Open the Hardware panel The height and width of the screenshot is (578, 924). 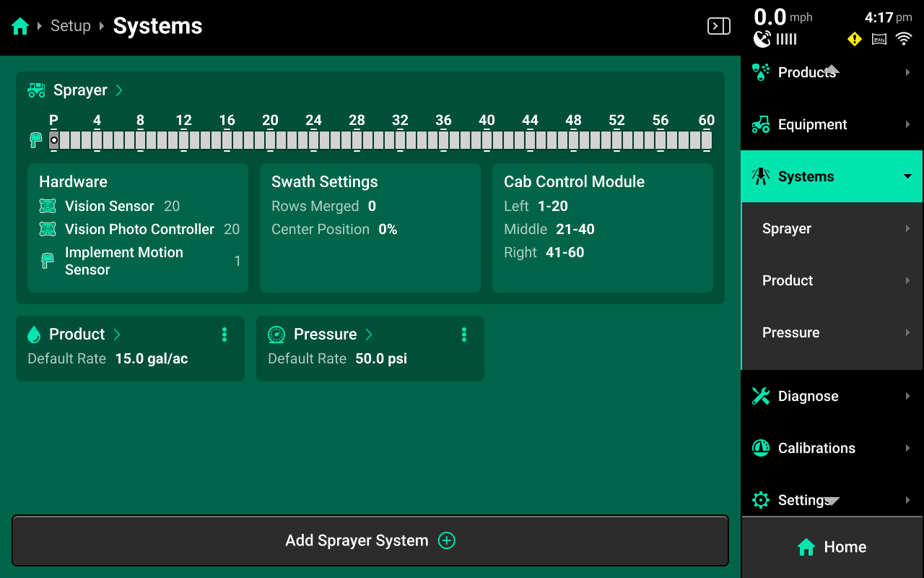click(138, 228)
